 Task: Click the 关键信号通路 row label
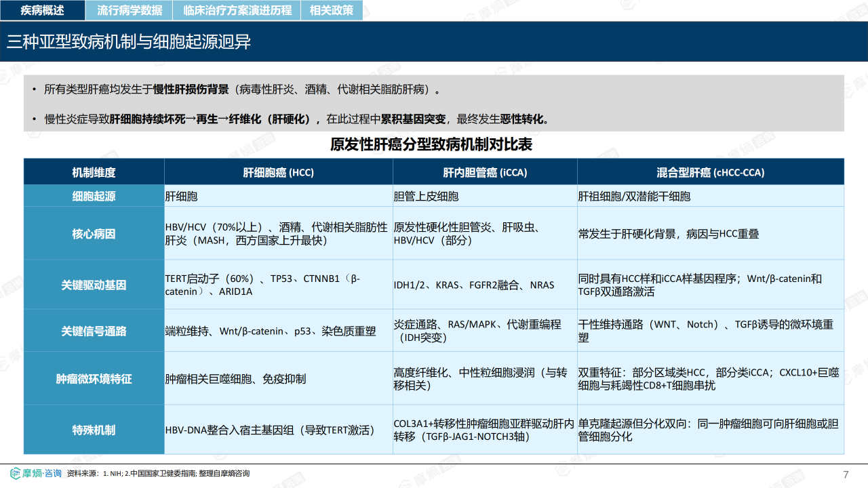[94, 331]
